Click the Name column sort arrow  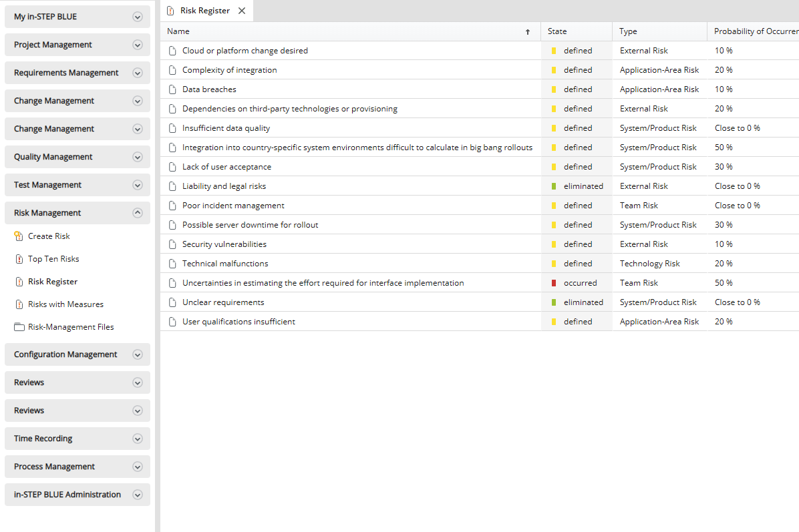tap(527, 31)
